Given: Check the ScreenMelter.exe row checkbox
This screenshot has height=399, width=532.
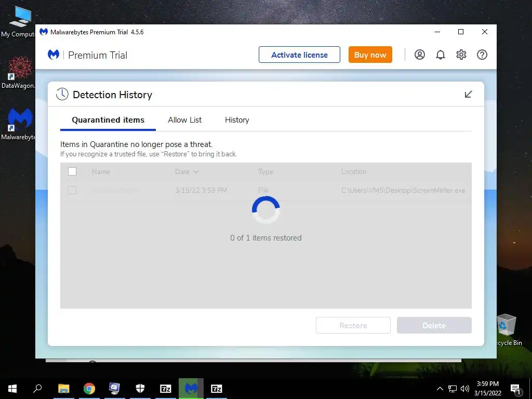Looking at the screenshot, I should tap(72, 190).
